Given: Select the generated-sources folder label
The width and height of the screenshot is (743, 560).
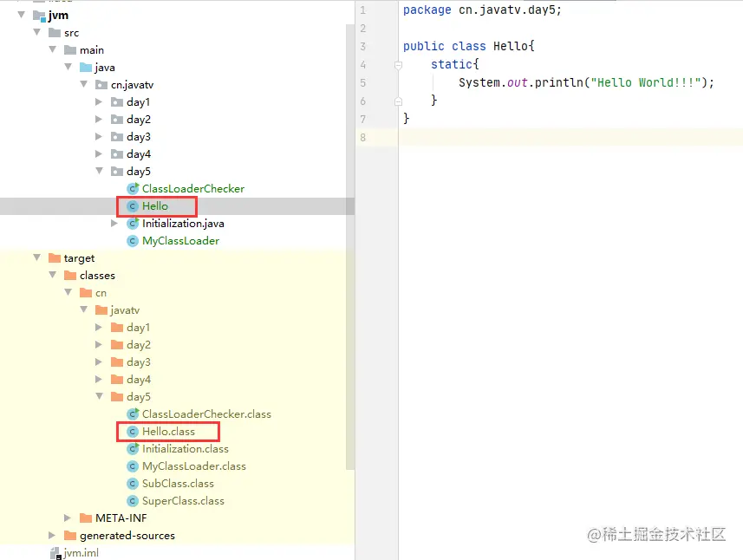Looking at the screenshot, I should click(127, 536).
